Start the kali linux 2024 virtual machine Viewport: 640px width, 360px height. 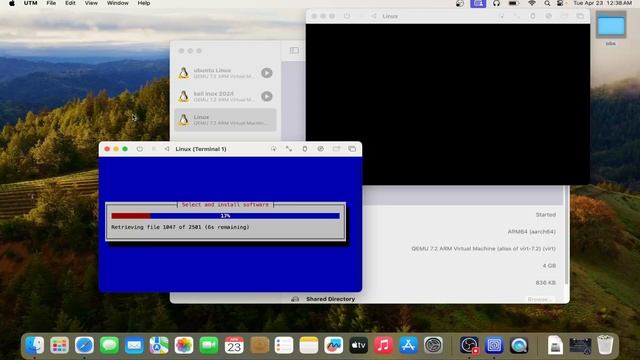pos(267,96)
